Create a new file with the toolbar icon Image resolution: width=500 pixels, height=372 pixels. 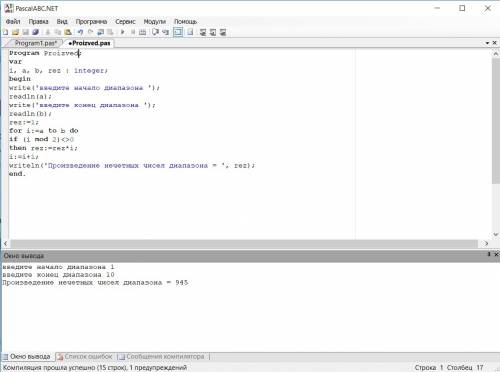tap(6, 32)
